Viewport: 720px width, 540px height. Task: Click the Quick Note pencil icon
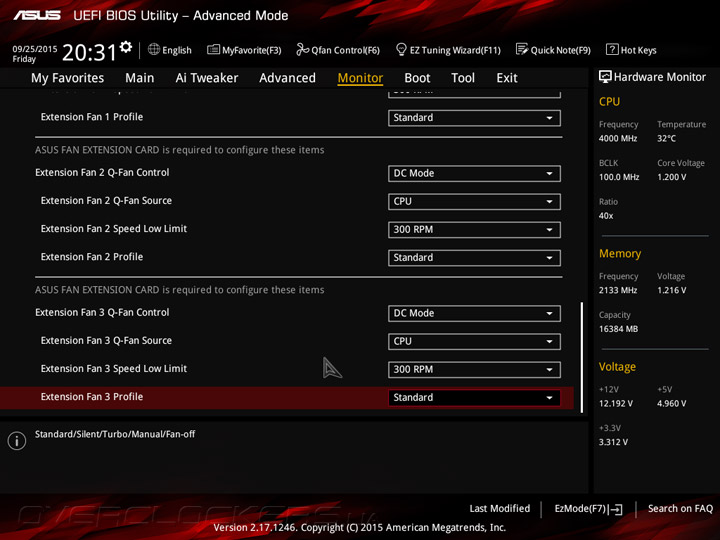522,49
